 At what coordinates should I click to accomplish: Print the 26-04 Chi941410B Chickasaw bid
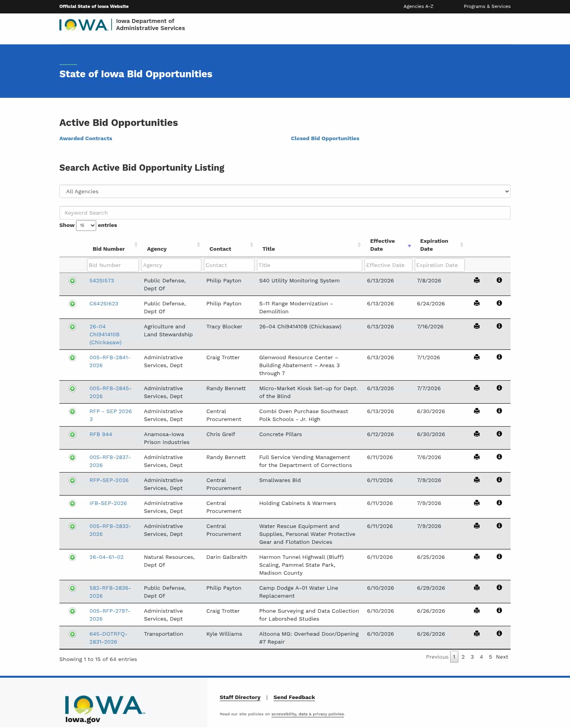pyautogui.click(x=477, y=326)
